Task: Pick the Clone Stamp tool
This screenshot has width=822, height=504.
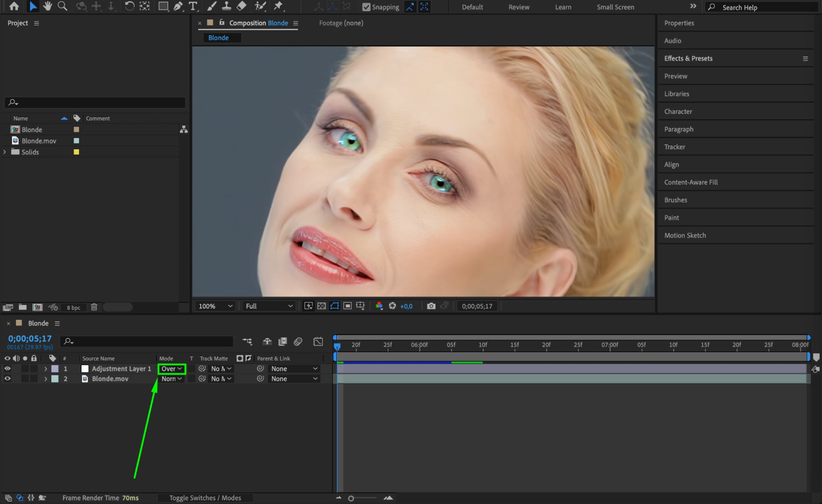Action: click(226, 6)
